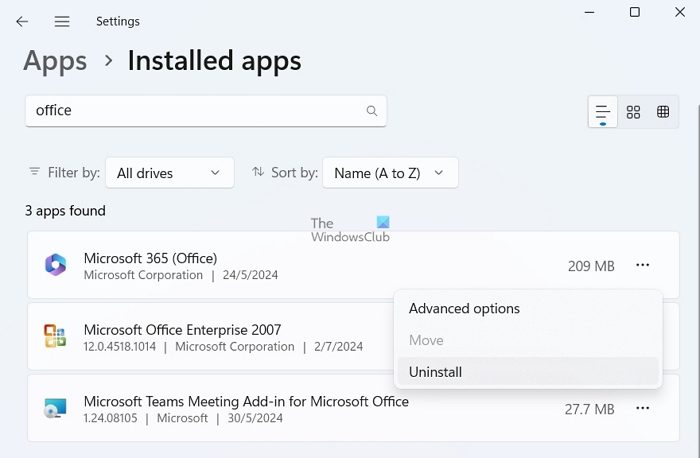Open more options for Microsoft 365 (Office)
Viewport: 700px width, 458px height.
click(643, 265)
